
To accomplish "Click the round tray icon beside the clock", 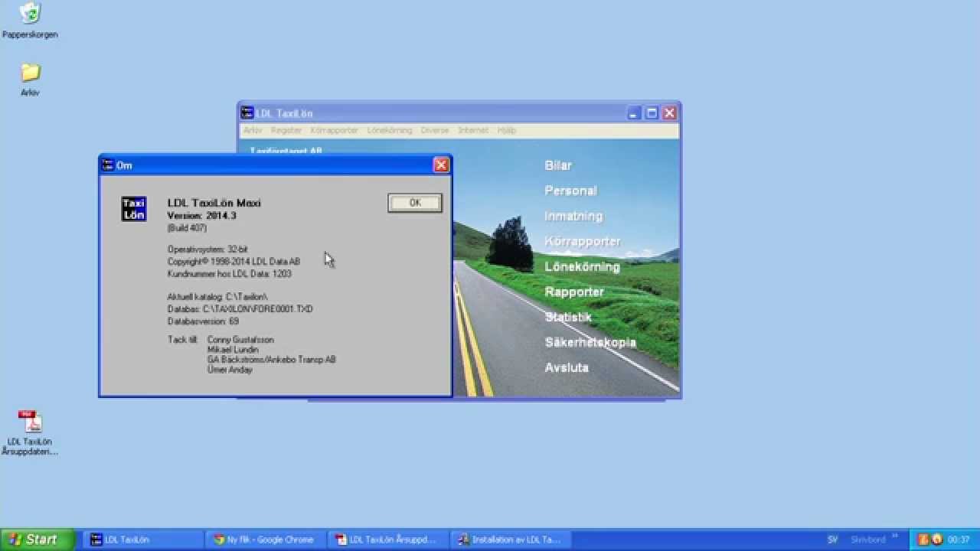I will (x=937, y=540).
